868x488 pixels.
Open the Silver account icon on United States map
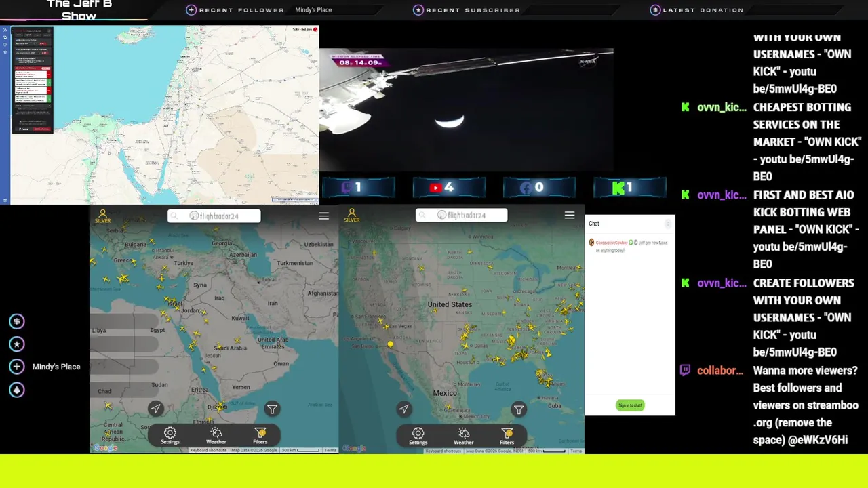pos(351,216)
